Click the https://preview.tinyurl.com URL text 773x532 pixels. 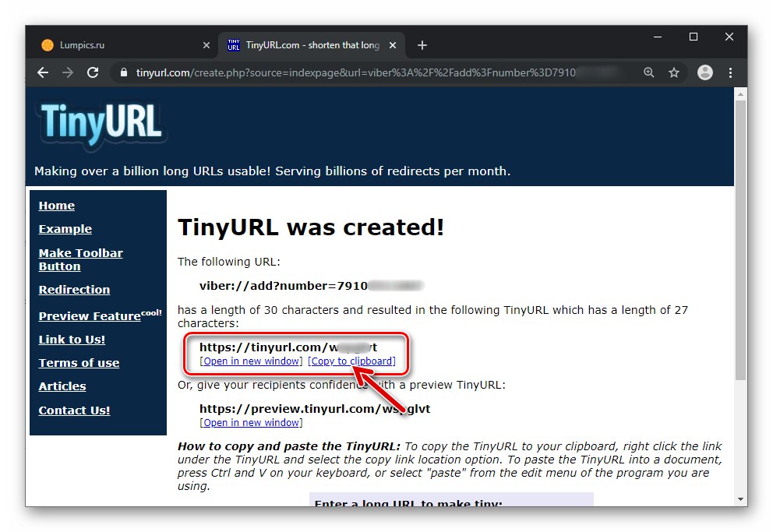point(315,409)
